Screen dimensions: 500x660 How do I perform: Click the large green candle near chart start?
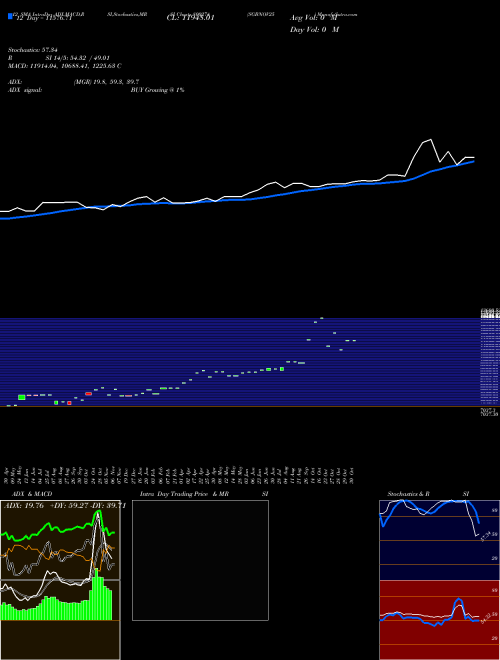[x=22, y=397]
